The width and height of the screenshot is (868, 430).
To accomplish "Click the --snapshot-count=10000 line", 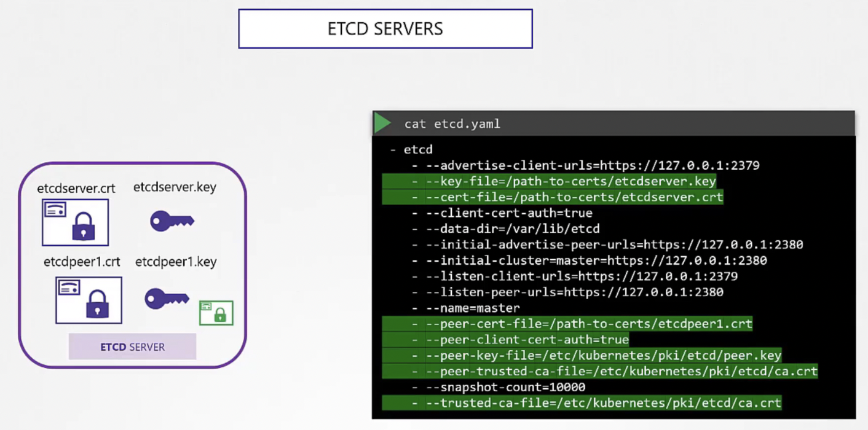I will click(x=499, y=387).
